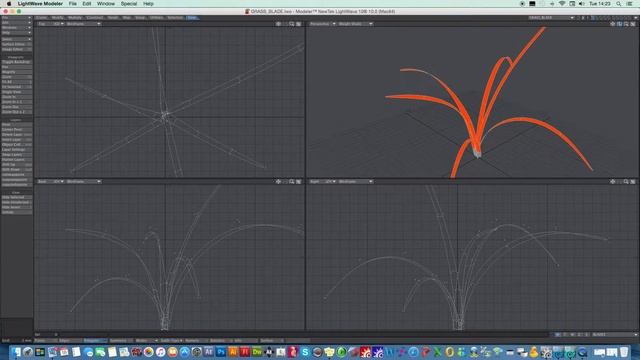
Task: Click the Surface button in bottom bar
Action: (271, 340)
